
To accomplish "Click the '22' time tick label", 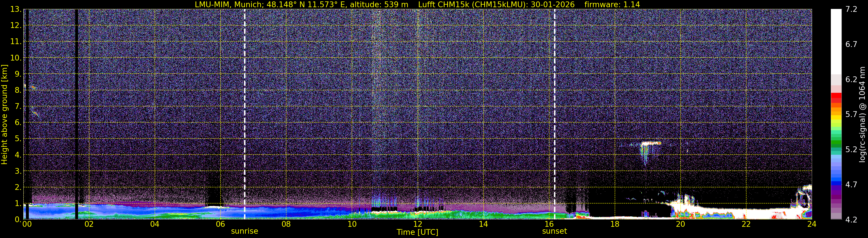I will pyautogui.click(x=746, y=224).
